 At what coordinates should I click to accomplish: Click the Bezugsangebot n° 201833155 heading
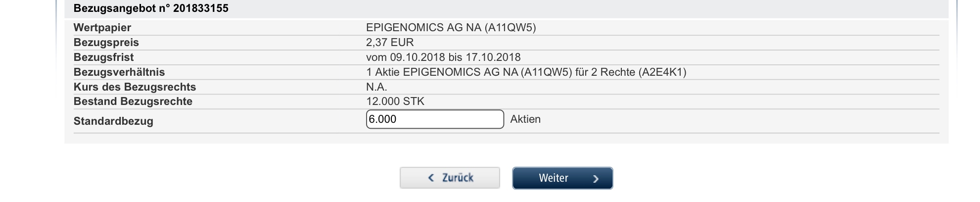(151, 8)
